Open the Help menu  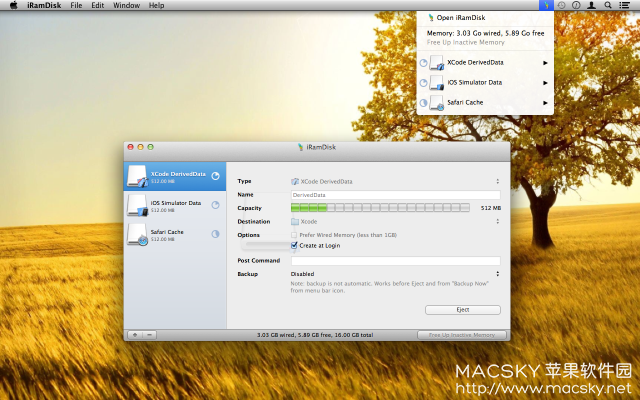156,5
